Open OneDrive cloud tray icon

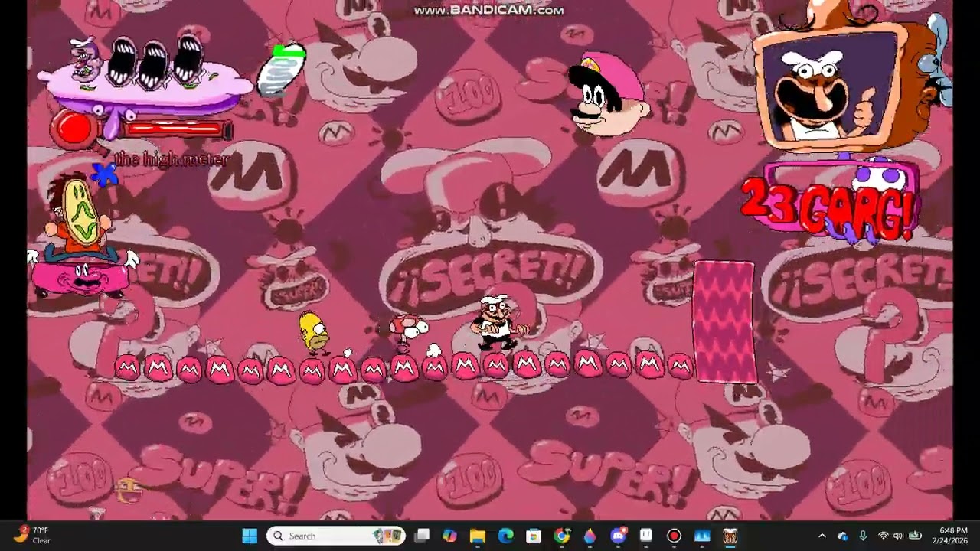click(x=842, y=536)
